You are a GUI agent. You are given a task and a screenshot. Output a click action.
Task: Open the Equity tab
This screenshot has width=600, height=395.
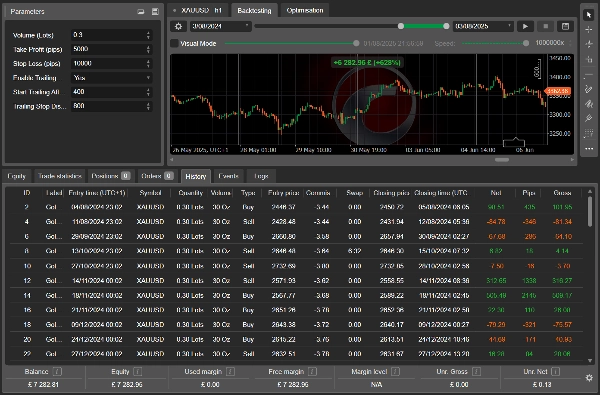[16, 176]
